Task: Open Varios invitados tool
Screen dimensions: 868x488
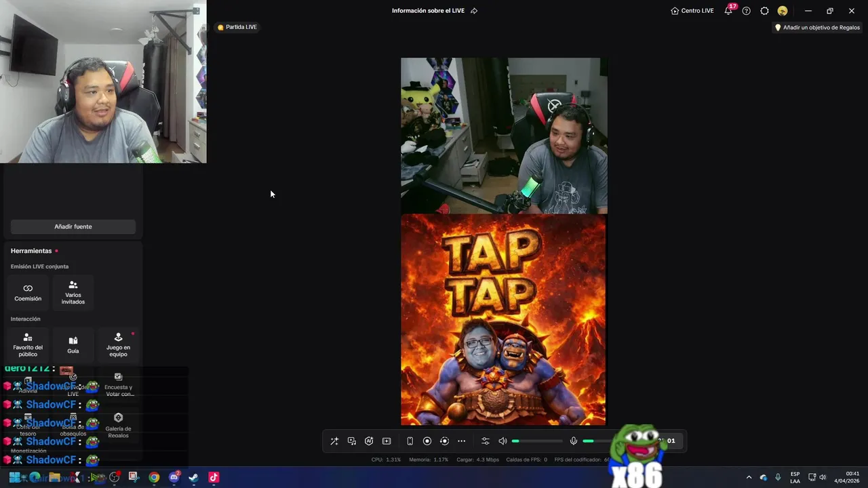Action: coord(73,292)
